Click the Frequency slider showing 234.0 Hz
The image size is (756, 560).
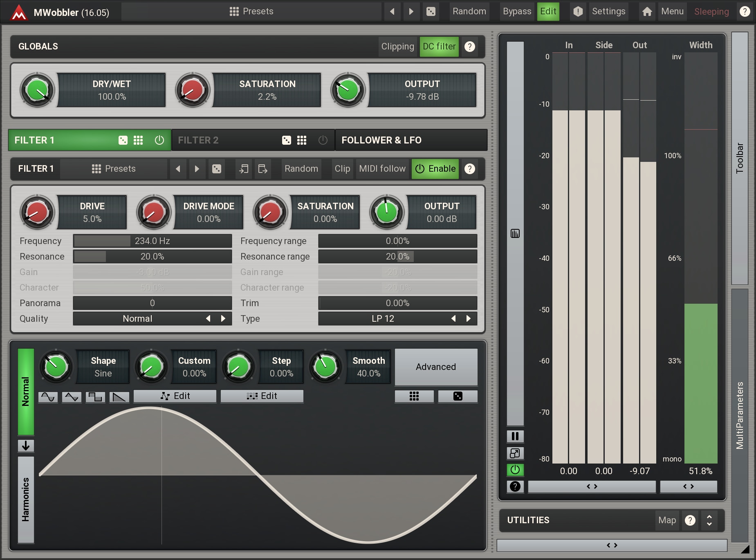[152, 241]
